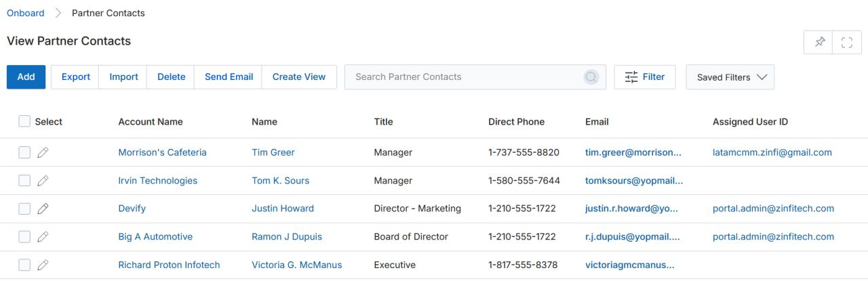This screenshot has height=281, width=868.
Task: Pin the Partner Contacts view
Action: [819, 42]
